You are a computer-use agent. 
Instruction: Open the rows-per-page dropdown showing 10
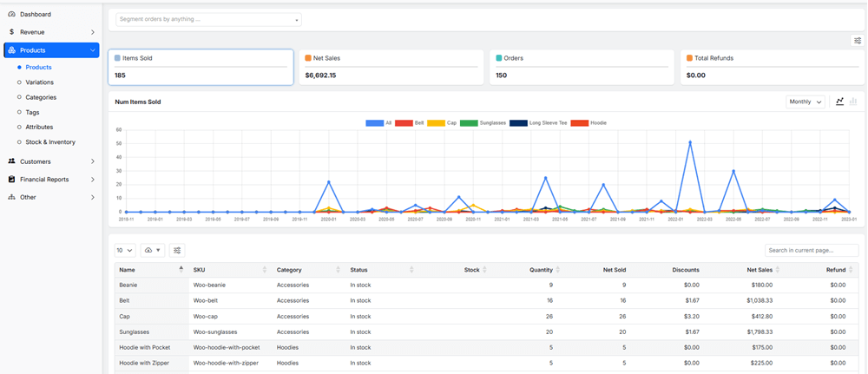(125, 251)
